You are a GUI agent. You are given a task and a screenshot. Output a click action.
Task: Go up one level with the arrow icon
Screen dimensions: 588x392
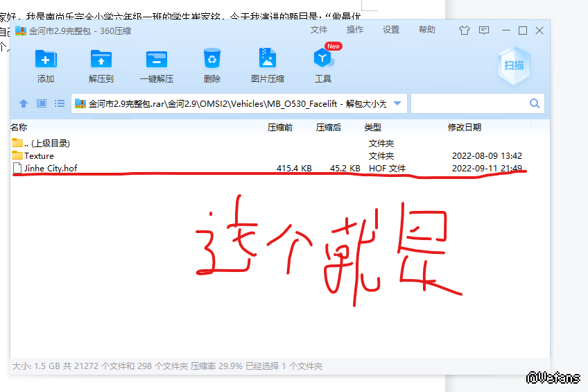pos(24,103)
